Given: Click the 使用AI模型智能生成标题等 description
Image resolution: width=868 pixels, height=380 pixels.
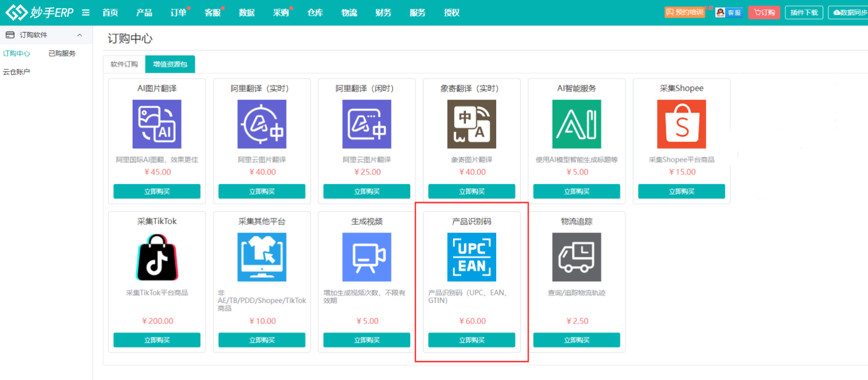Looking at the screenshot, I should click(577, 159).
